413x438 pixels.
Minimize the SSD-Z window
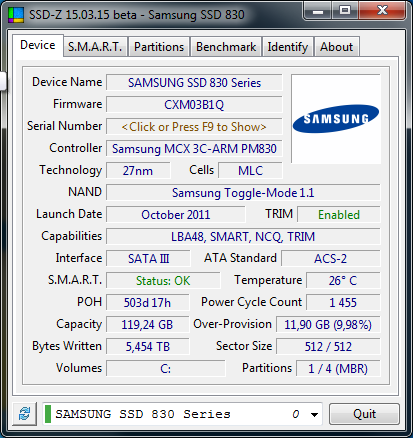click(x=317, y=10)
